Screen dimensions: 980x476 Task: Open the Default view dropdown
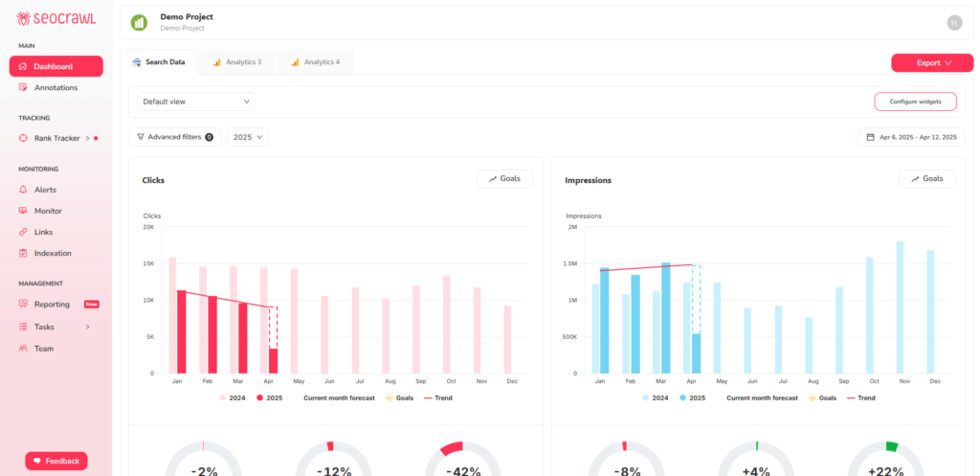[196, 102]
